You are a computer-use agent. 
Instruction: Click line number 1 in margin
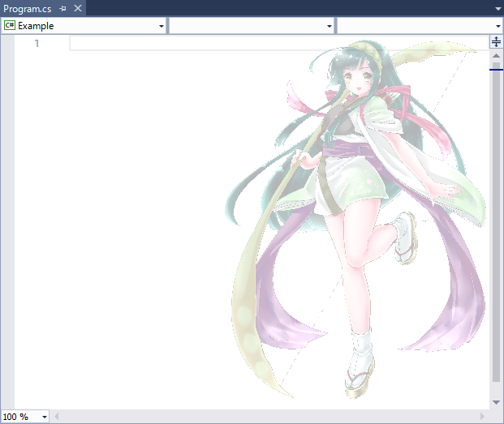(x=37, y=43)
